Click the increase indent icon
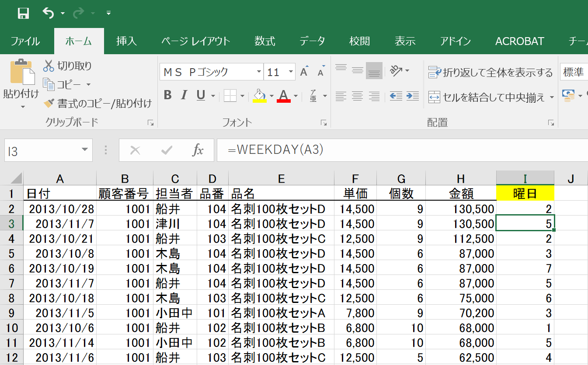Screen dimensions: 588x365 (x=412, y=96)
